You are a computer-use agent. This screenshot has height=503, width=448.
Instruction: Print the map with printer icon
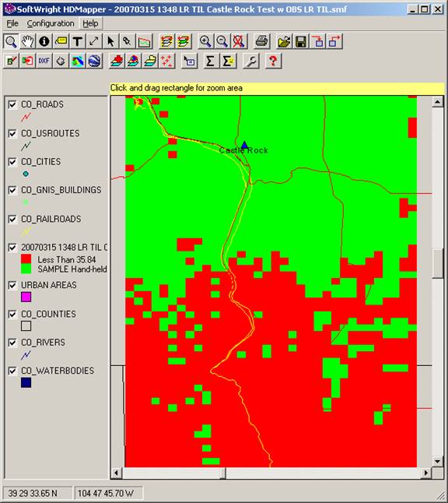coord(261,42)
